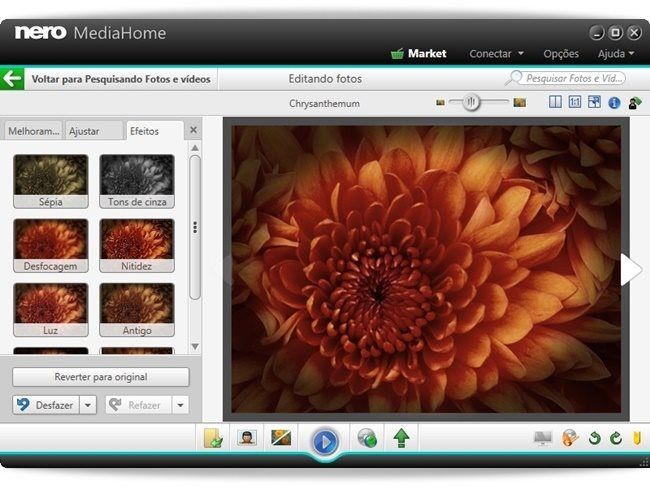Click the Chrysanthemum file name label
This screenshot has height=487, width=650.
click(x=324, y=103)
